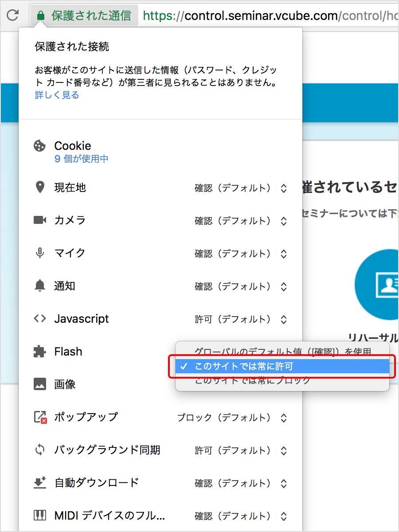399x532 pixels.
Task: Click the 保護された接続 heading
Action: click(72, 47)
